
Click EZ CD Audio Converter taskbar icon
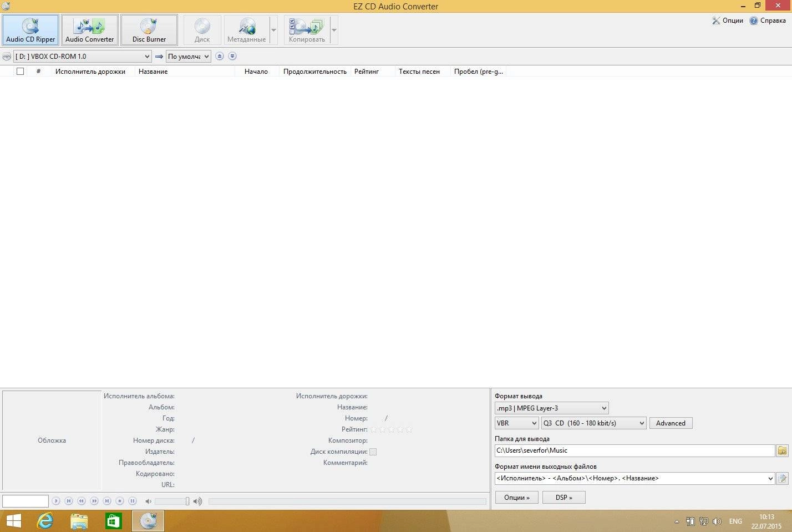pyautogui.click(x=148, y=521)
